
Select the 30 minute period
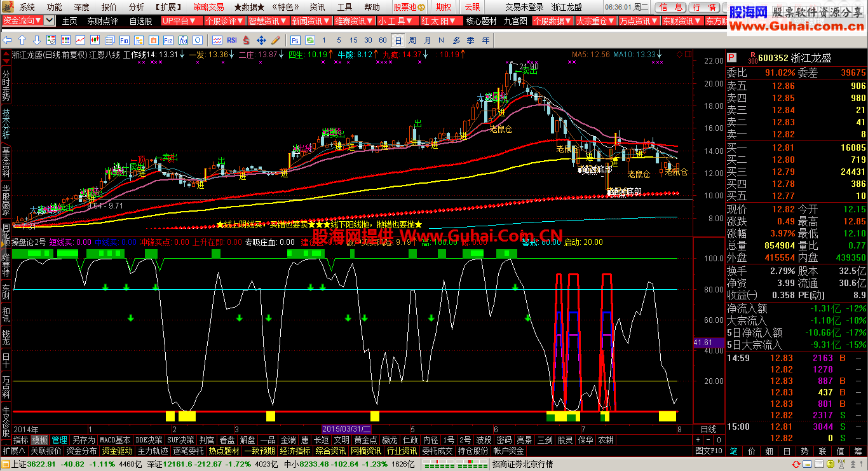click(x=368, y=40)
